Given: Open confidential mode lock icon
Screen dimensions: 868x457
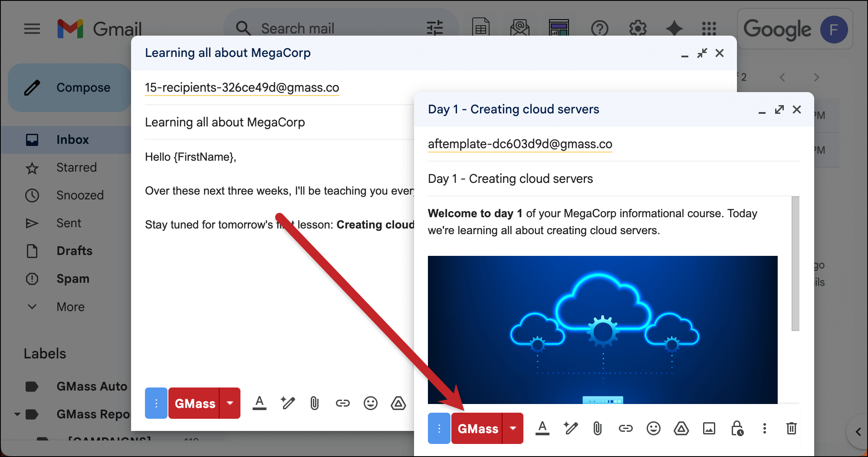Looking at the screenshot, I should tap(737, 429).
